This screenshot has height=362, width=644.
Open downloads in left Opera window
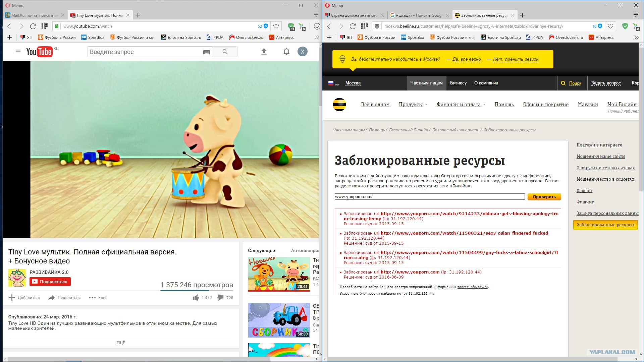[x=317, y=26]
